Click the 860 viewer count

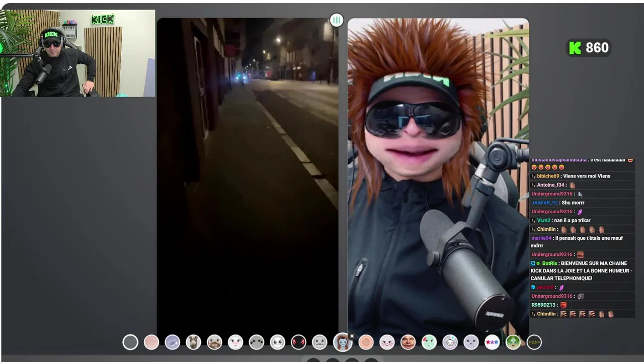[597, 48]
